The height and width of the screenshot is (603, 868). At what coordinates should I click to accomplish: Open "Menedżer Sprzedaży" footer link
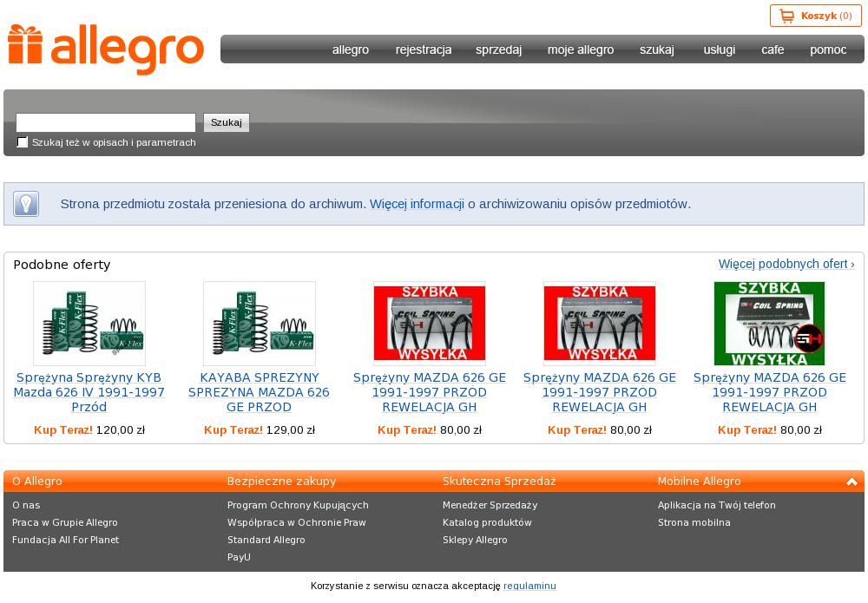click(490, 505)
